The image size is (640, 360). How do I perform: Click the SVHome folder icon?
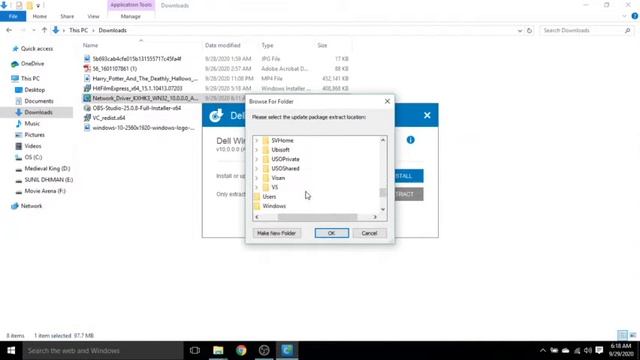(266, 140)
